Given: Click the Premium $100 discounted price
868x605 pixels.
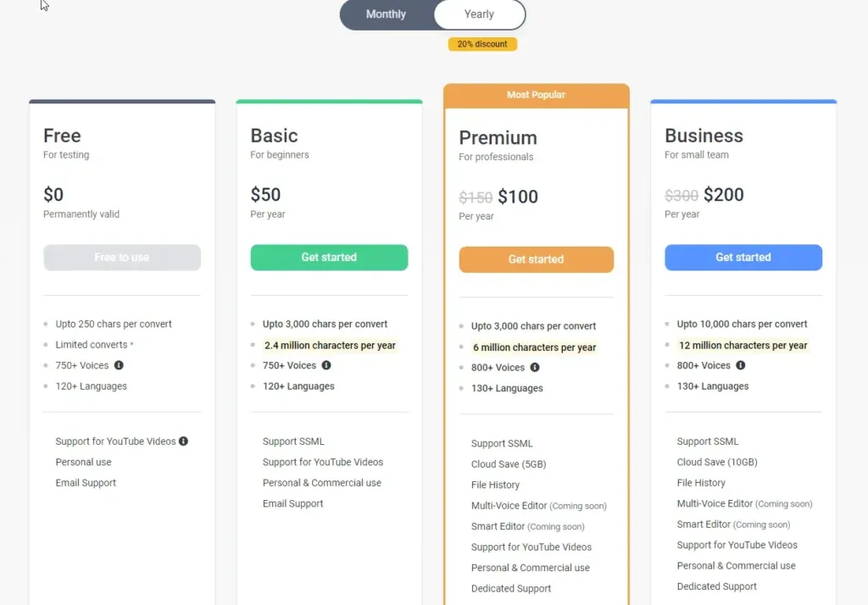Looking at the screenshot, I should click(518, 197).
